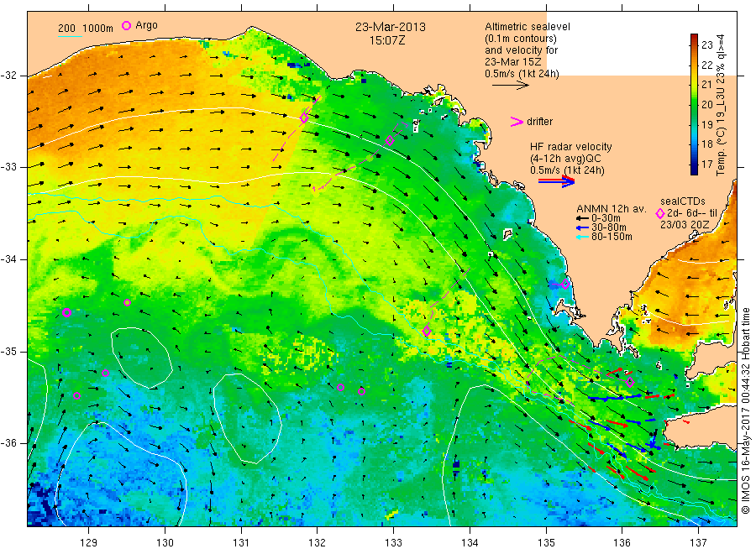756x554 pixels.
Task: Click the cyan isobath line under '200 1000m'
Action: tap(70, 36)
